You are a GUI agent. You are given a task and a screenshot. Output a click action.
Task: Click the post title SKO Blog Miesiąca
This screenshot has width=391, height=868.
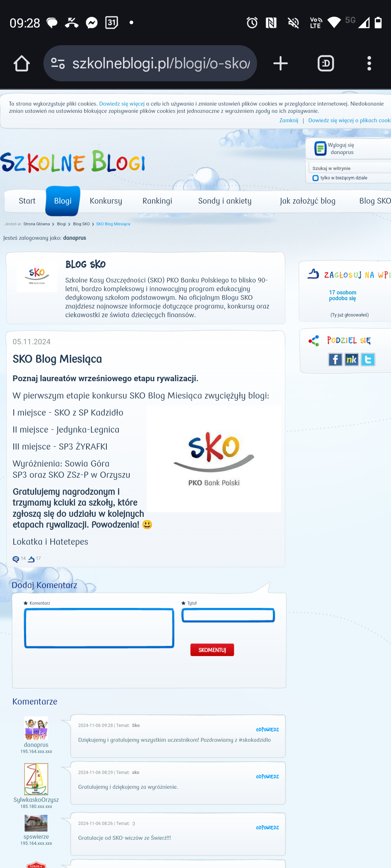point(57,359)
